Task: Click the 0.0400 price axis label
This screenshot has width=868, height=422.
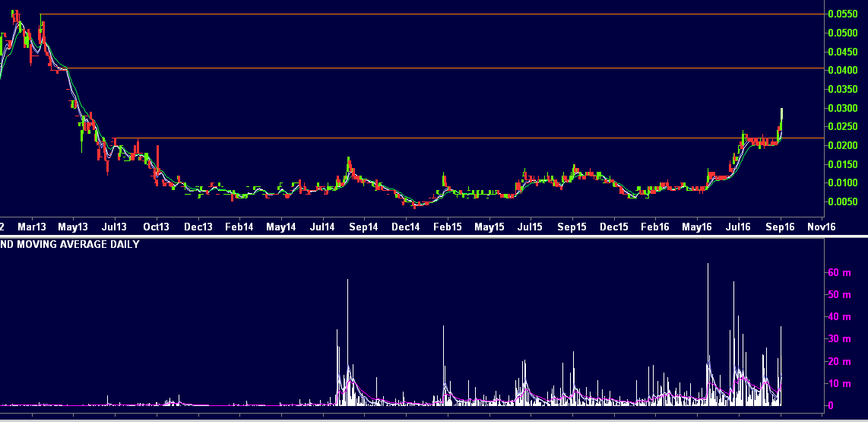Action: pyautogui.click(x=844, y=71)
